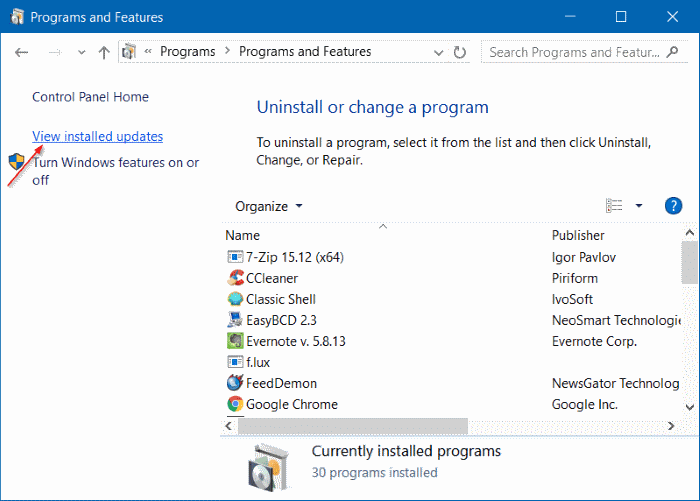Click the change view icon
Image resolution: width=700 pixels, height=501 pixels.
(x=614, y=206)
